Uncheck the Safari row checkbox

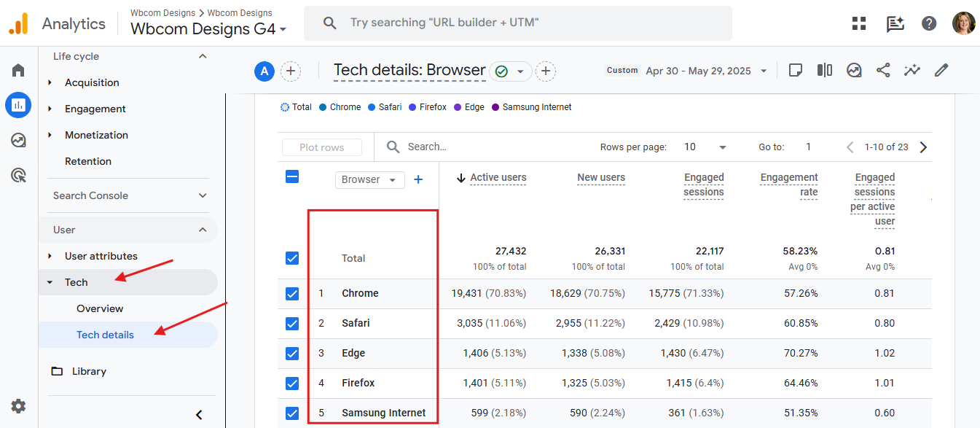291,323
